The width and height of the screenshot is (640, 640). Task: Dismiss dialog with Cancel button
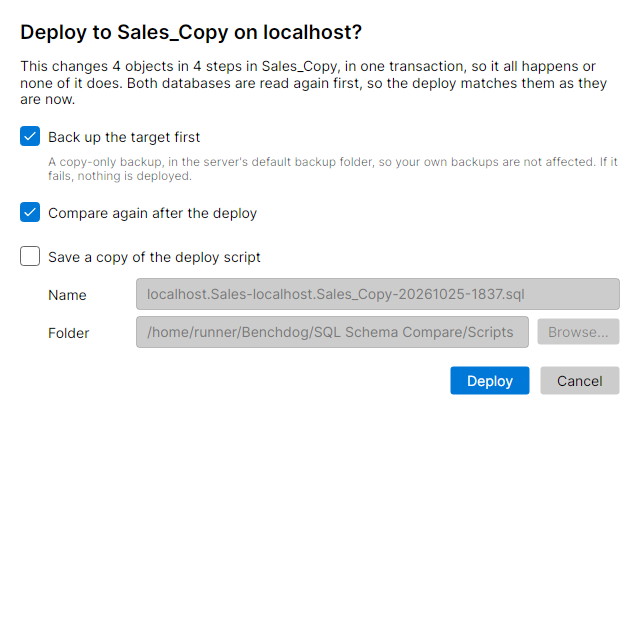pyautogui.click(x=580, y=381)
